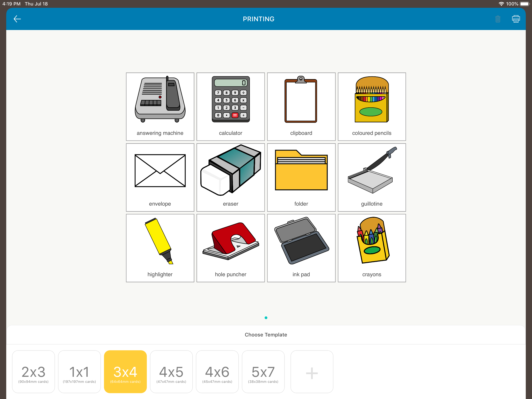Tap the page indicator dot
532x399 pixels.
(266, 318)
